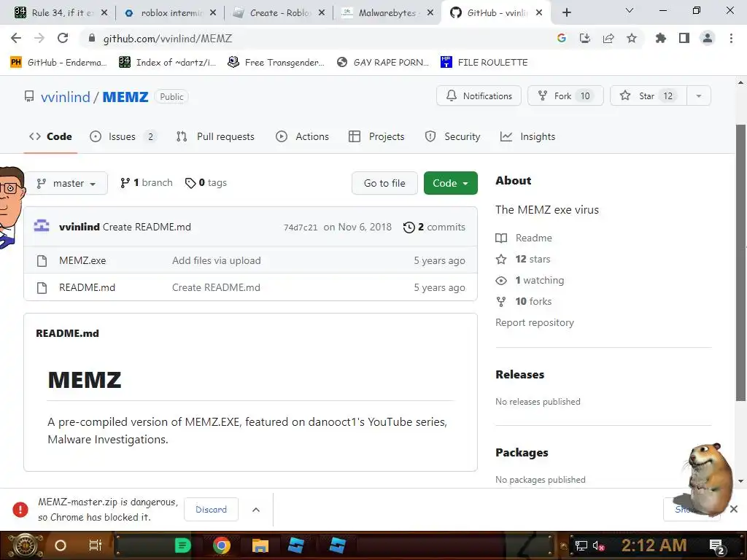Expand the master branch dropdown
The image size is (747, 560).
(66, 183)
